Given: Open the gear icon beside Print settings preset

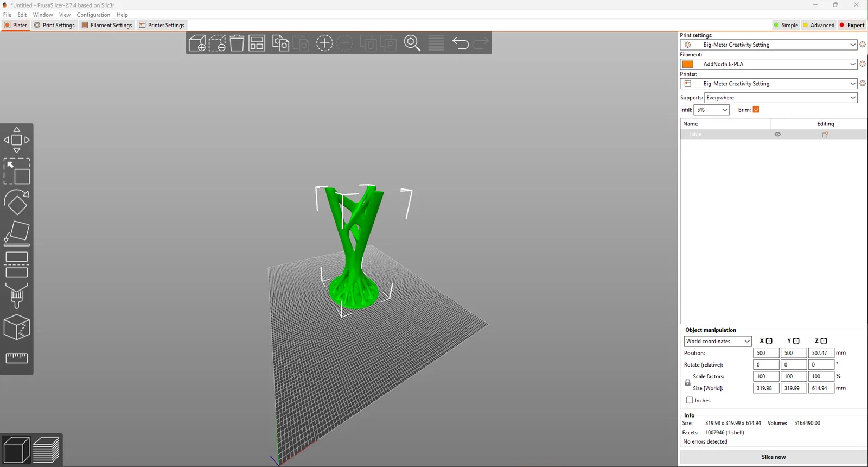Looking at the screenshot, I should coord(863,45).
